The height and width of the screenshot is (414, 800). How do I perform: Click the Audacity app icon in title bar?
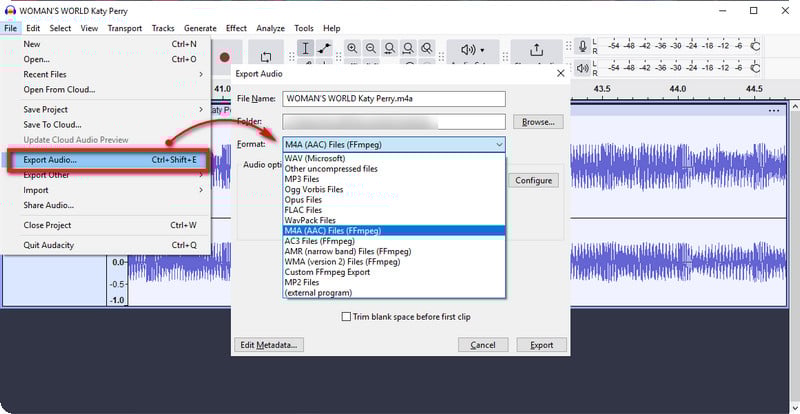(10, 11)
